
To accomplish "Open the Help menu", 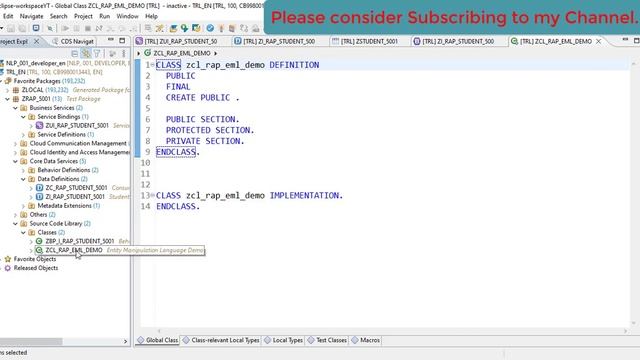I will click(x=151, y=16).
